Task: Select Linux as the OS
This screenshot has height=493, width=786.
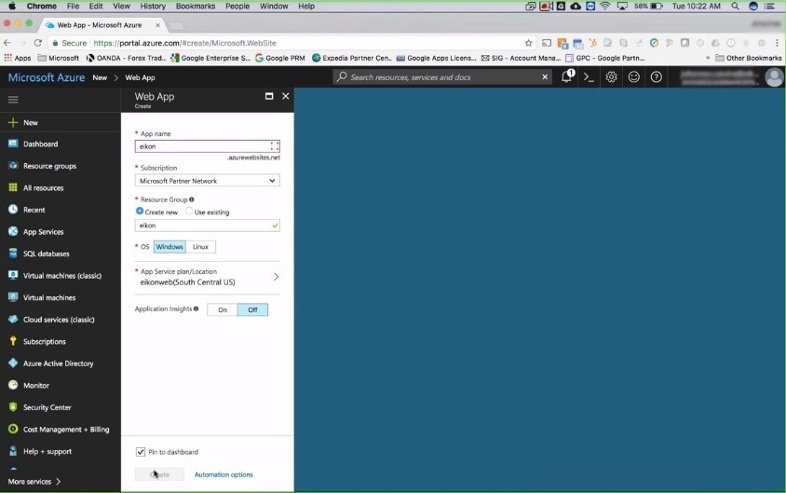Action: [x=201, y=247]
